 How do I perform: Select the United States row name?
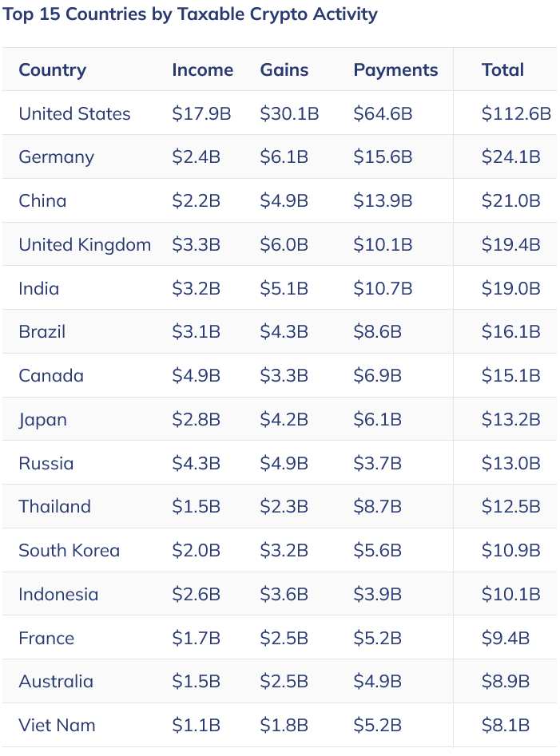[74, 114]
